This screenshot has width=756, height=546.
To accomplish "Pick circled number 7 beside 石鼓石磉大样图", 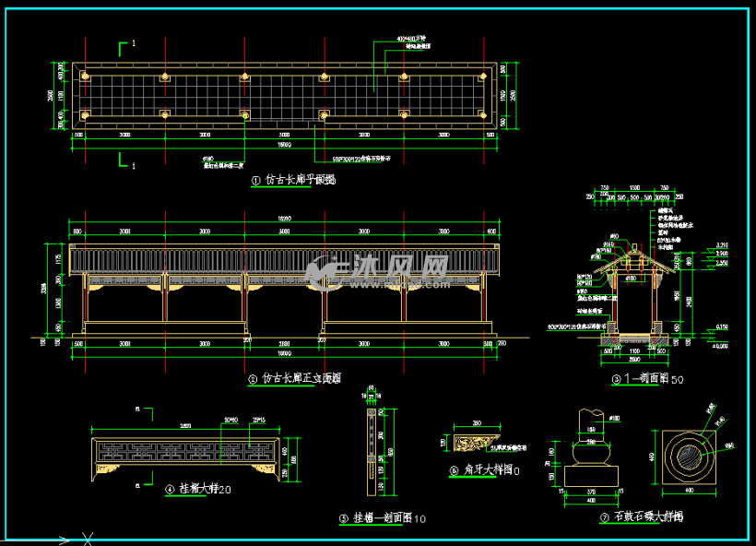I will tap(603, 518).
